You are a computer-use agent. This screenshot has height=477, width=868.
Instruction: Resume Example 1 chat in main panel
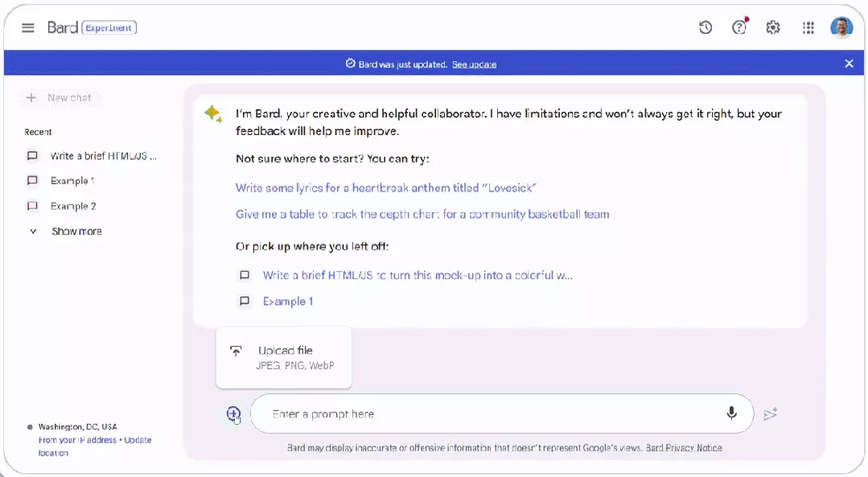point(288,301)
